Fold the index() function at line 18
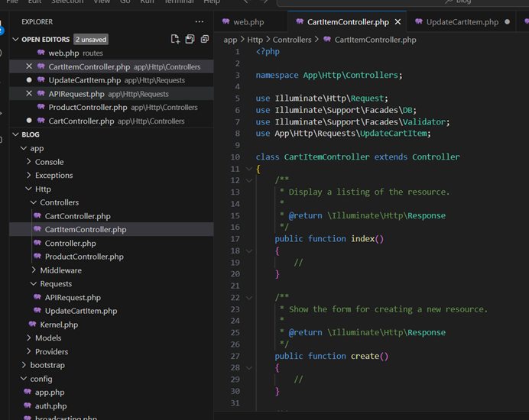 (249, 250)
